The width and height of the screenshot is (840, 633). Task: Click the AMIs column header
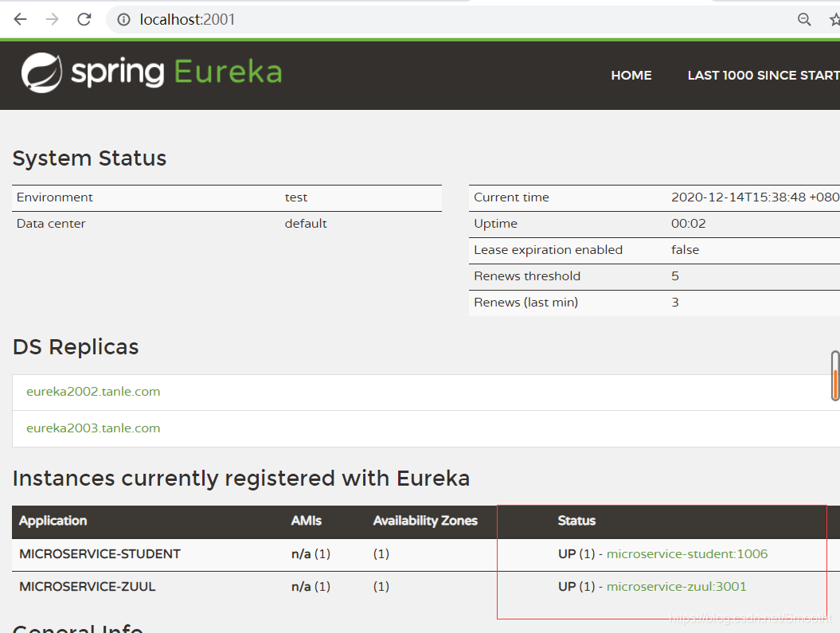click(307, 521)
